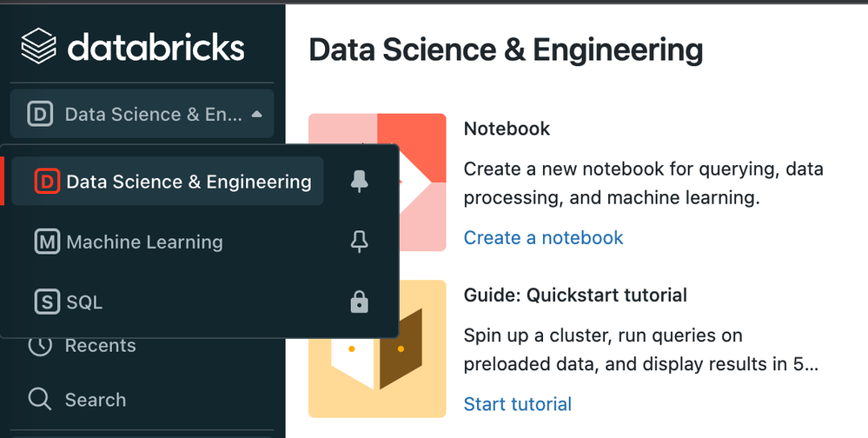This screenshot has width=868, height=438.
Task: Click the red D persona icon
Action: [x=47, y=182]
